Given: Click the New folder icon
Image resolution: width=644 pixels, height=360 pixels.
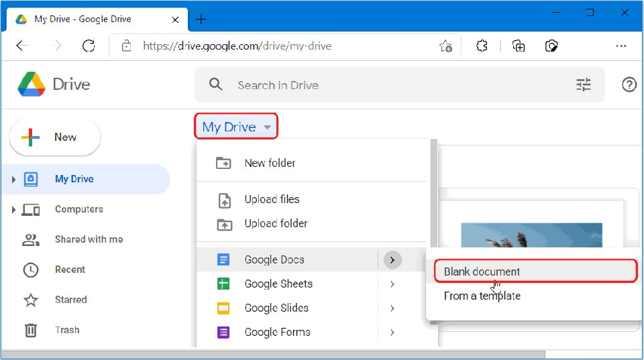Looking at the screenshot, I should pyautogui.click(x=223, y=163).
